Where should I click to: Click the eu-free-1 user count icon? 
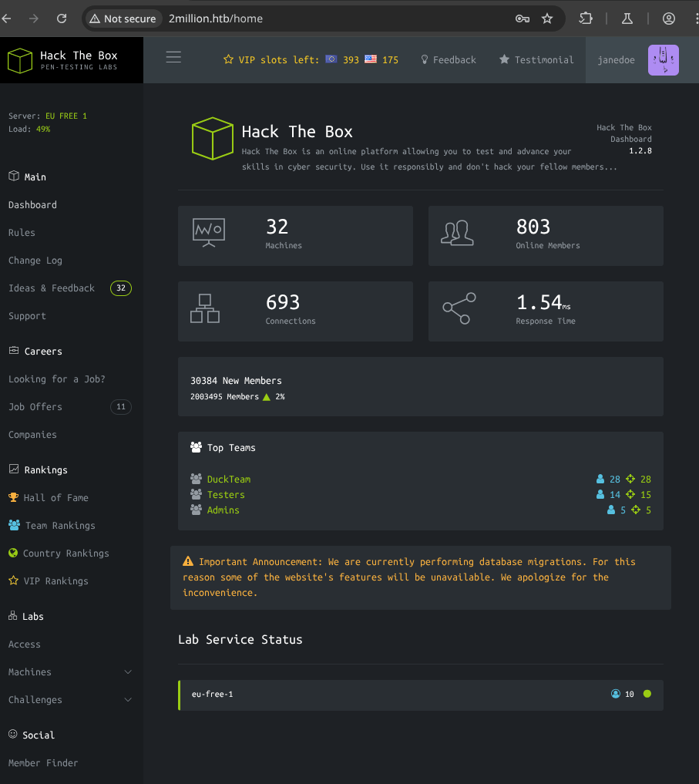coord(616,694)
